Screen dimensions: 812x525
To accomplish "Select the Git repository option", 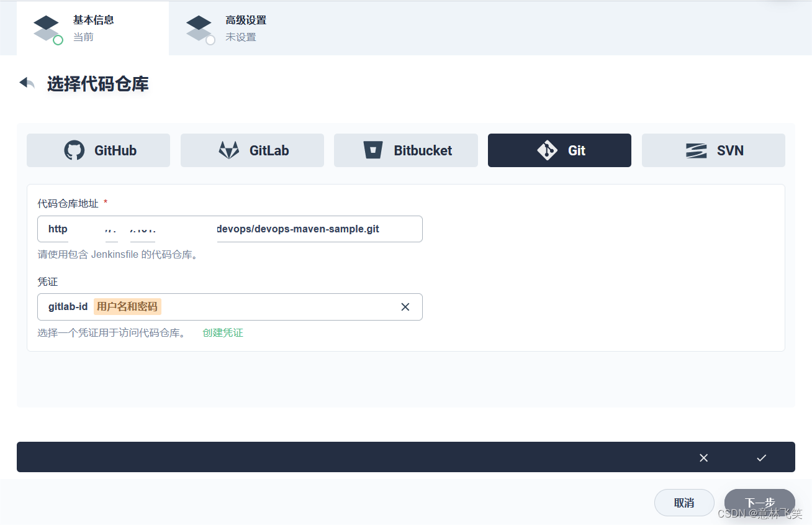I will coord(559,150).
